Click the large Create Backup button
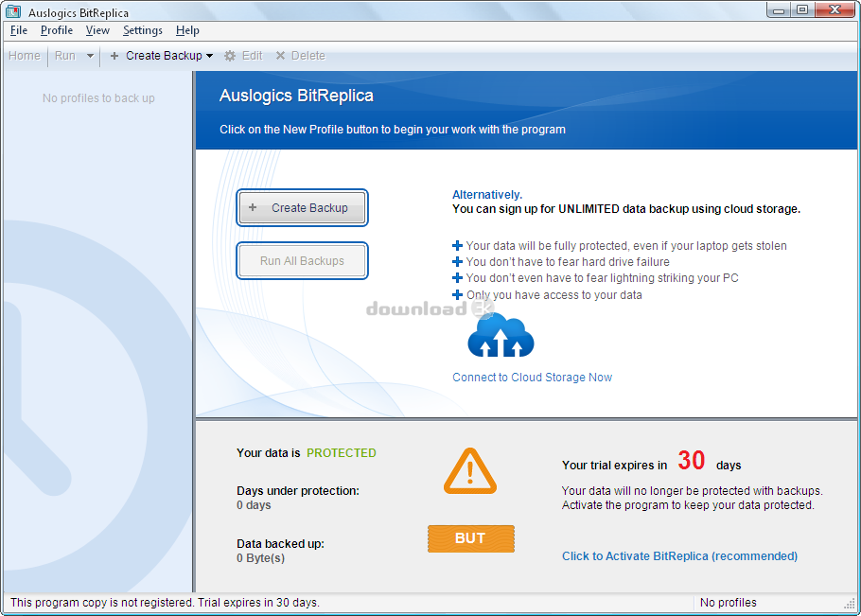This screenshot has height=616, width=861. pyautogui.click(x=302, y=207)
